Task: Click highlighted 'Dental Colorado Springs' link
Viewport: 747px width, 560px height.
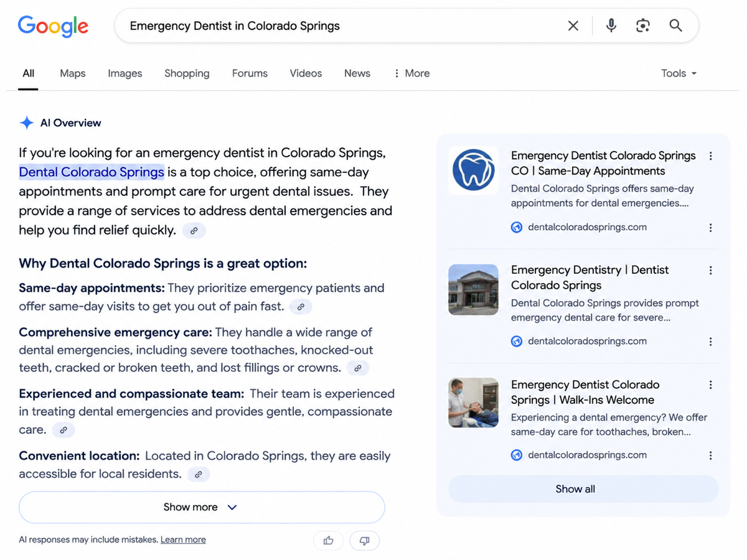Action: (92, 172)
